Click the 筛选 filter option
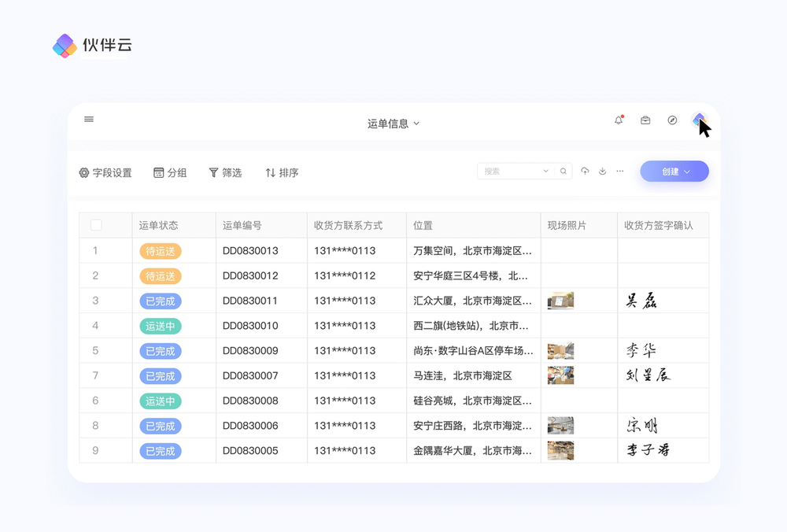 [225, 173]
